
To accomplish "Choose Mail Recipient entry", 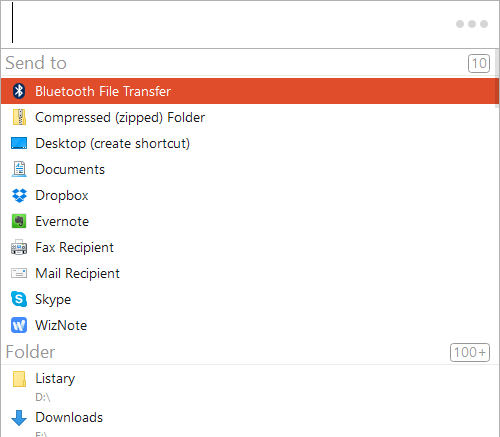I will [x=248, y=273].
